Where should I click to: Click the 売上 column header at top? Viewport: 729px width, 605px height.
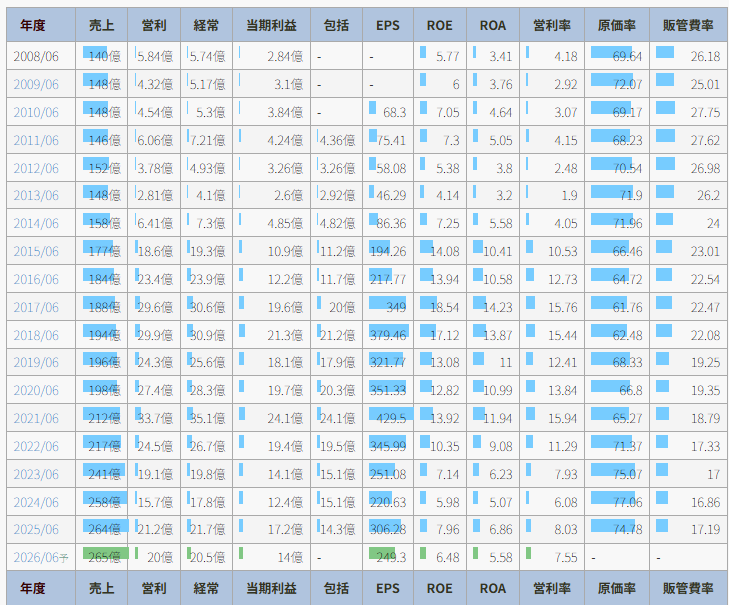click(x=102, y=25)
